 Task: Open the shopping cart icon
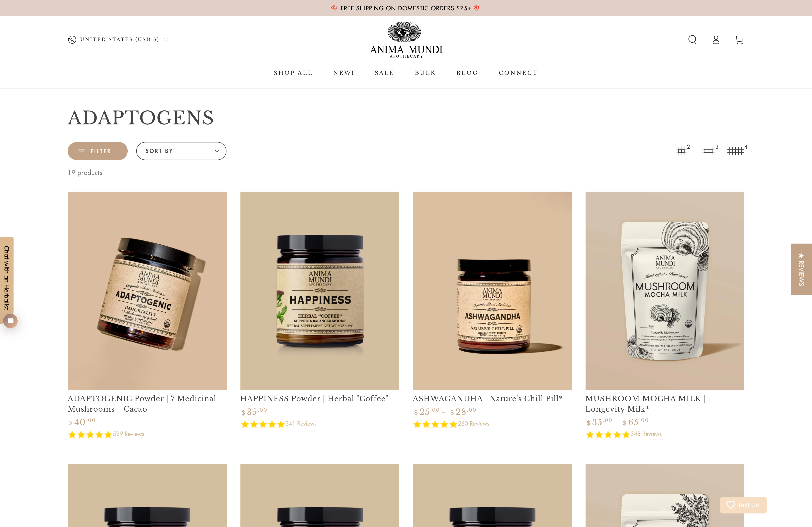click(739, 40)
